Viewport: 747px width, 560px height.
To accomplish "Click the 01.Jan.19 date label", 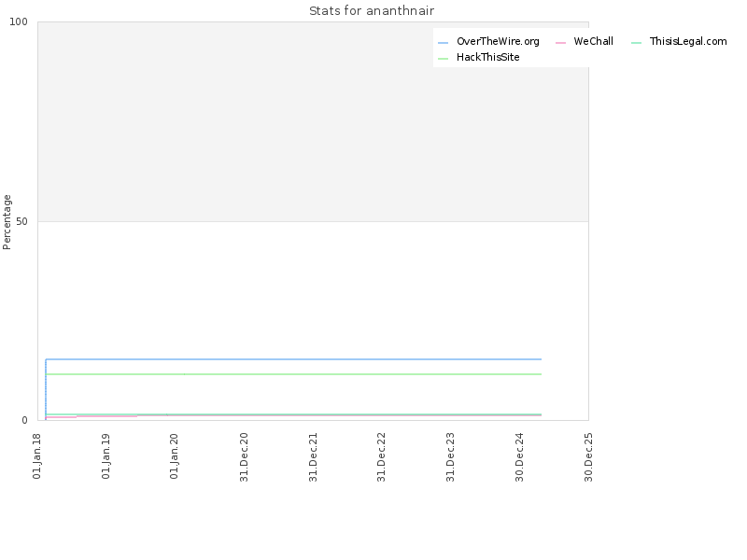I will [x=106, y=456].
